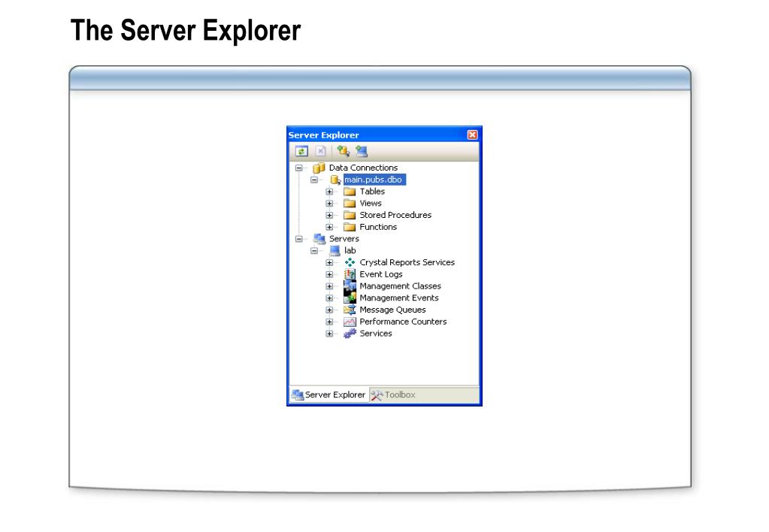Switch to the Toolbox tab
This screenshot has height=532, width=769.
[393, 394]
